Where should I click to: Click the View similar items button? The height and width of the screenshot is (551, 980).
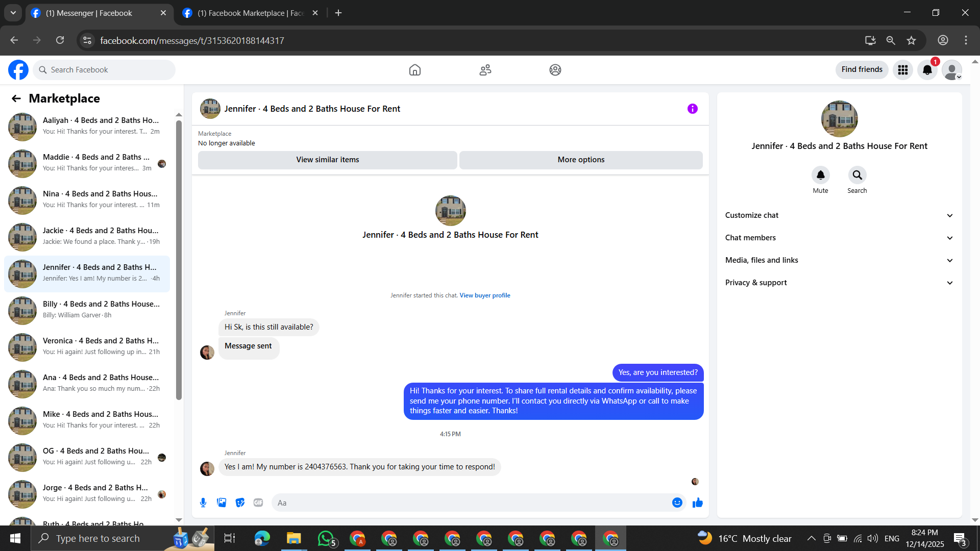click(x=327, y=160)
